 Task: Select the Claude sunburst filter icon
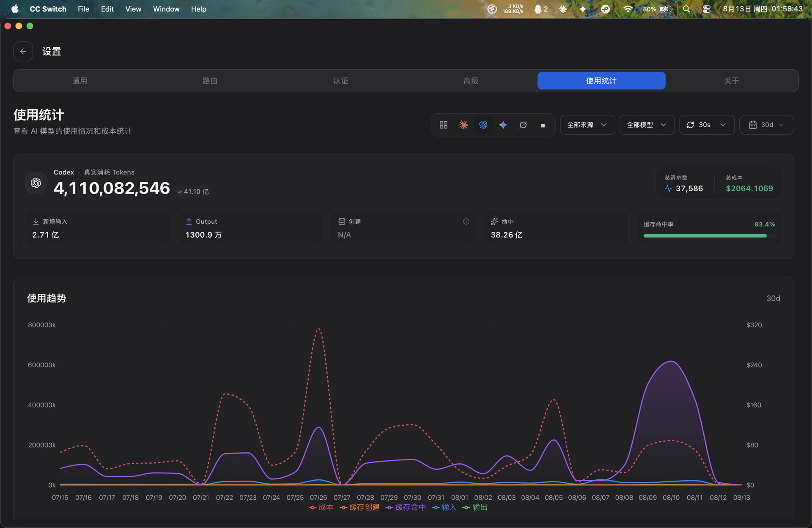click(x=464, y=125)
